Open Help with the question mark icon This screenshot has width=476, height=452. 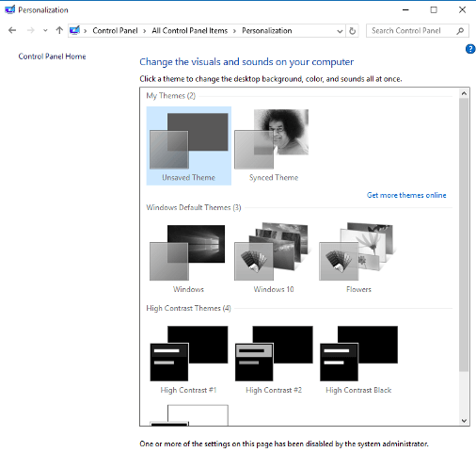(x=470, y=49)
